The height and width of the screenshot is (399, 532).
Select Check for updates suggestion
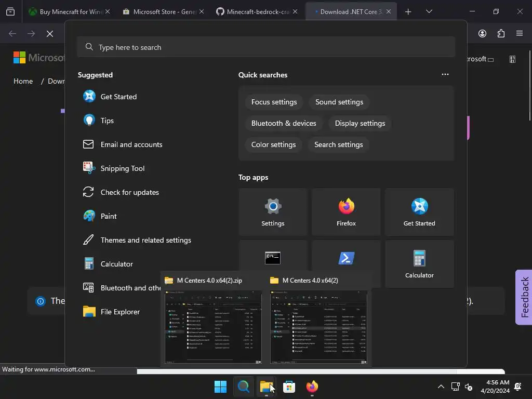click(x=121, y=192)
